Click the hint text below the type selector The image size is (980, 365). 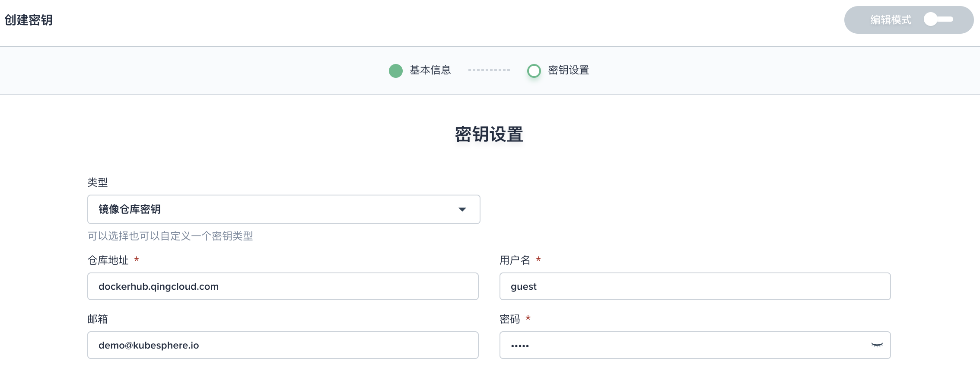tap(170, 236)
